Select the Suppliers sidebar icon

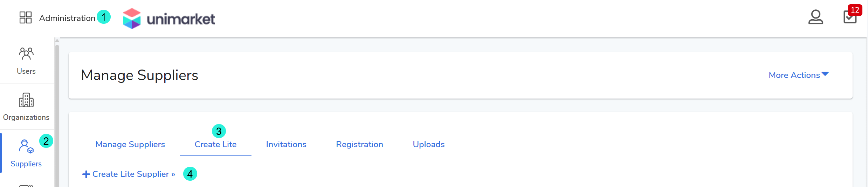[x=26, y=146]
